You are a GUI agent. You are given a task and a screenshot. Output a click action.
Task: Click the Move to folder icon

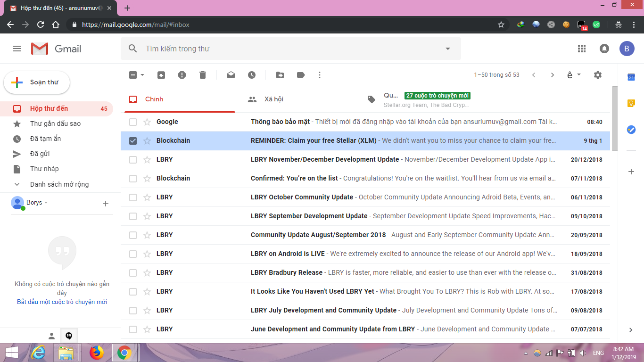280,75
